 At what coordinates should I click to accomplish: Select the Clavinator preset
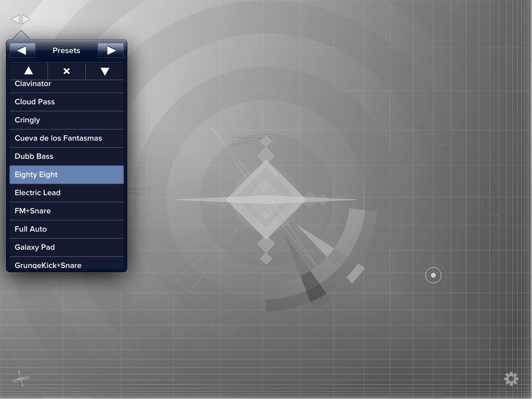(x=66, y=86)
